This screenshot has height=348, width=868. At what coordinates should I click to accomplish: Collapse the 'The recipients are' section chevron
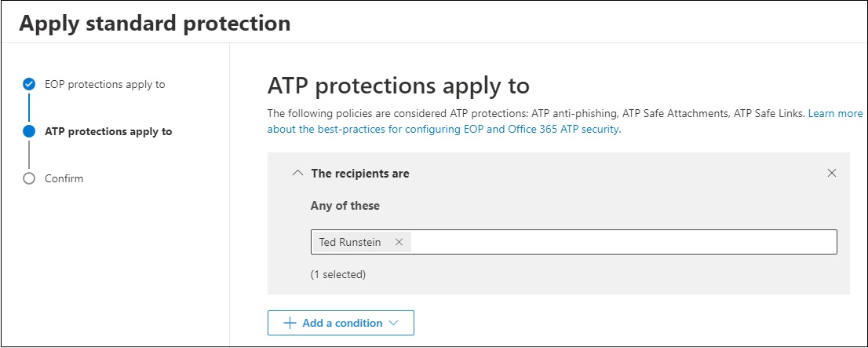(x=297, y=173)
